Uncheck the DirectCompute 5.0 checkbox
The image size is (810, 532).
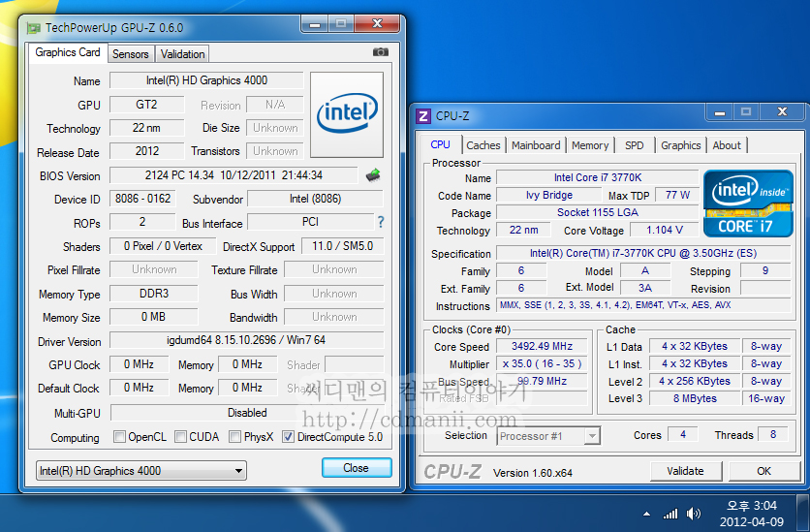click(x=288, y=437)
